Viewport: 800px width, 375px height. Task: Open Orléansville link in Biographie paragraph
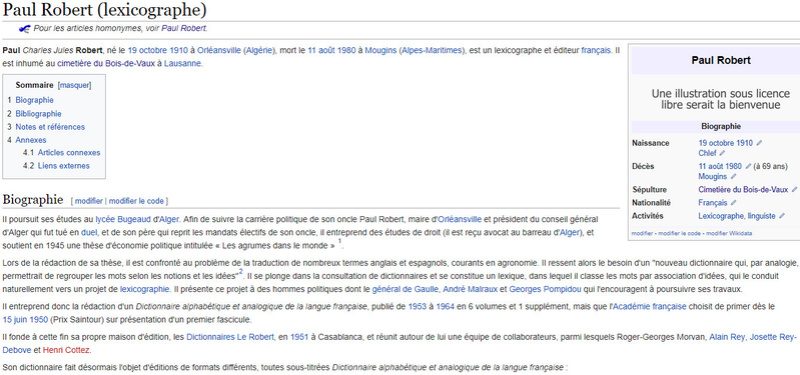[460, 219]
